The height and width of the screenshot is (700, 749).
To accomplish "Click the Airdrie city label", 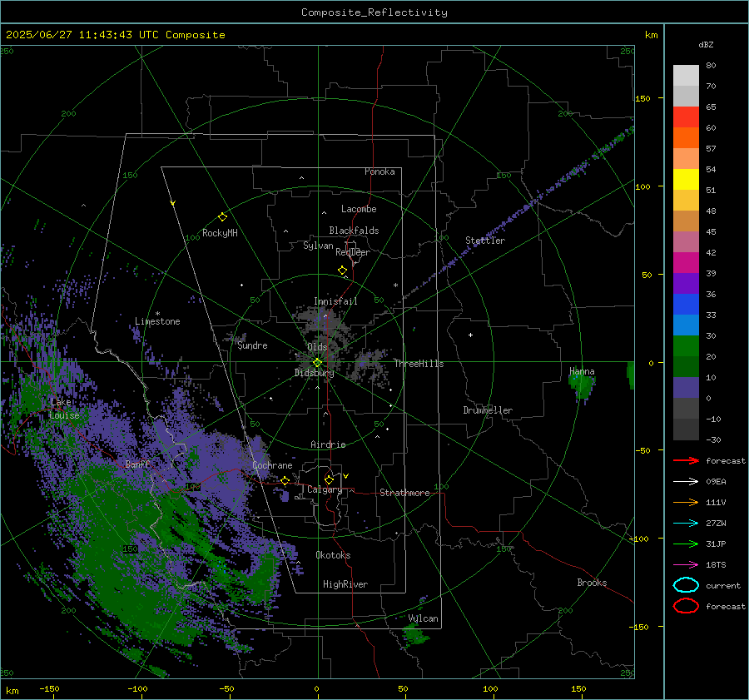I will (x=328, y=444).
